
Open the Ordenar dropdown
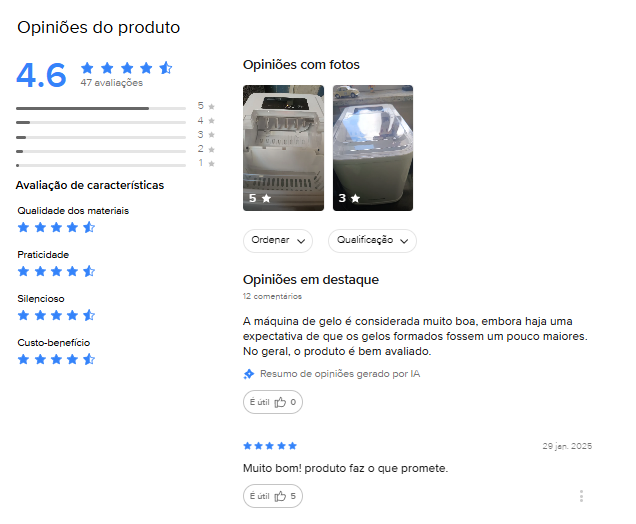coord(278,241)
